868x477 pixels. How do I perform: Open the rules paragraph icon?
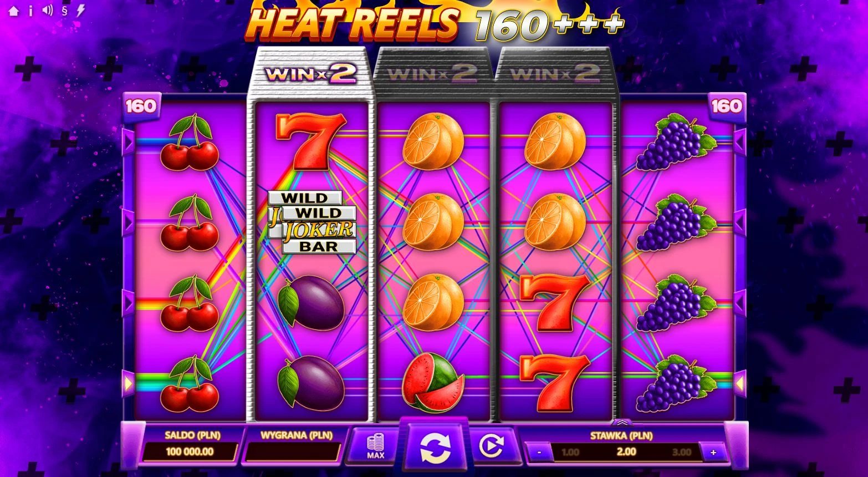coord(64,10)
